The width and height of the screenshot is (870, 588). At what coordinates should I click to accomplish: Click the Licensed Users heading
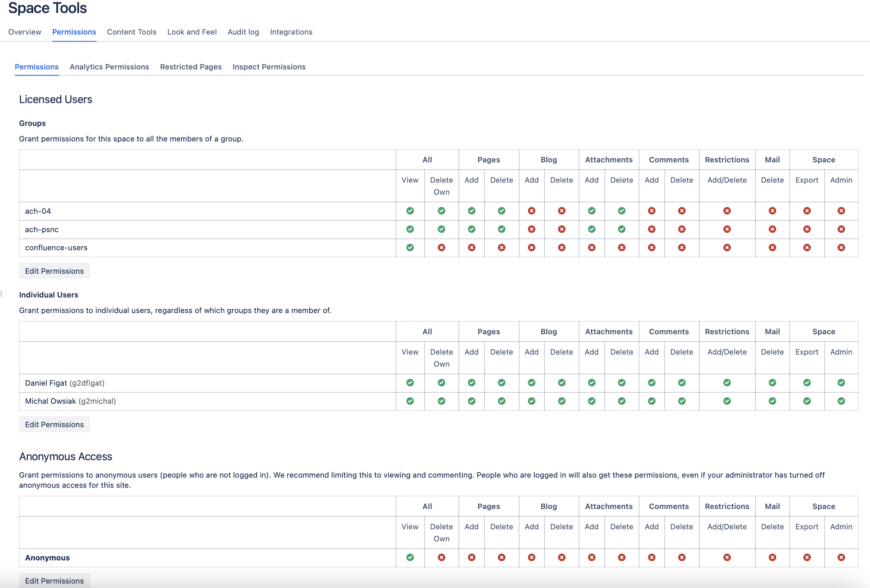[56, 99]
